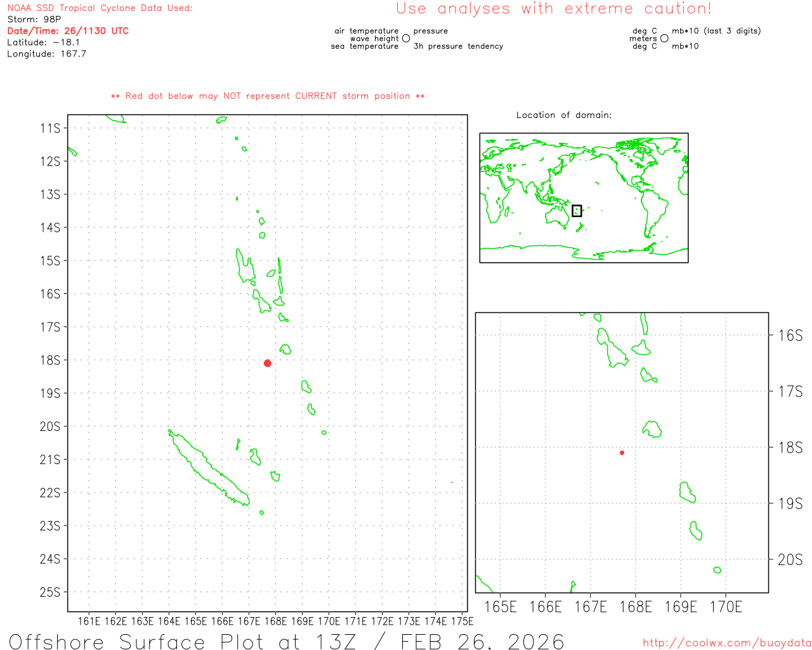
Task: Click the 'Longitude: 167.7' text
Action: [47, 53]
